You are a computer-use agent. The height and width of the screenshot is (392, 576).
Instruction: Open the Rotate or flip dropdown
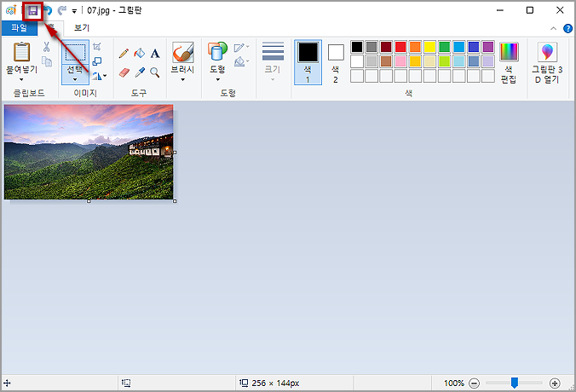(99, 76)
